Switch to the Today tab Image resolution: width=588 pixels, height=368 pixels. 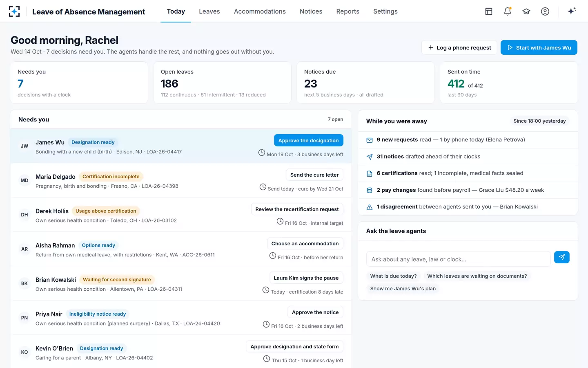(176, 11)
